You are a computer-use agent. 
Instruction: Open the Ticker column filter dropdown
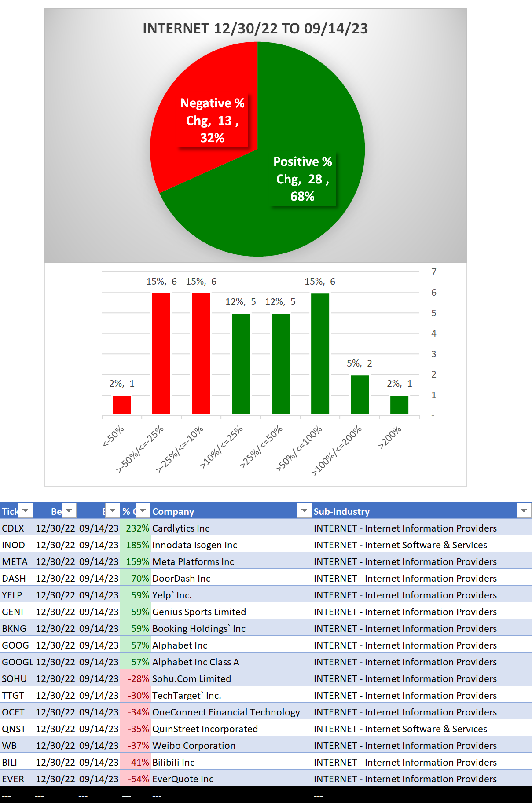coord(26,510)
